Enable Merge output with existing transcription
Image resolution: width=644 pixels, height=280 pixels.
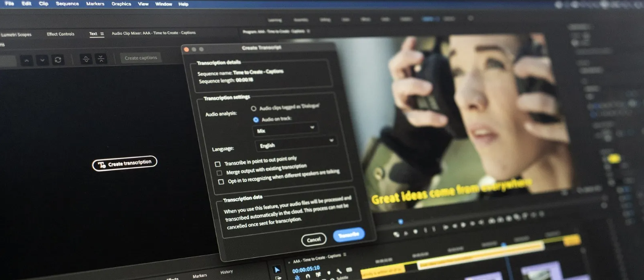tap(219, 173)
